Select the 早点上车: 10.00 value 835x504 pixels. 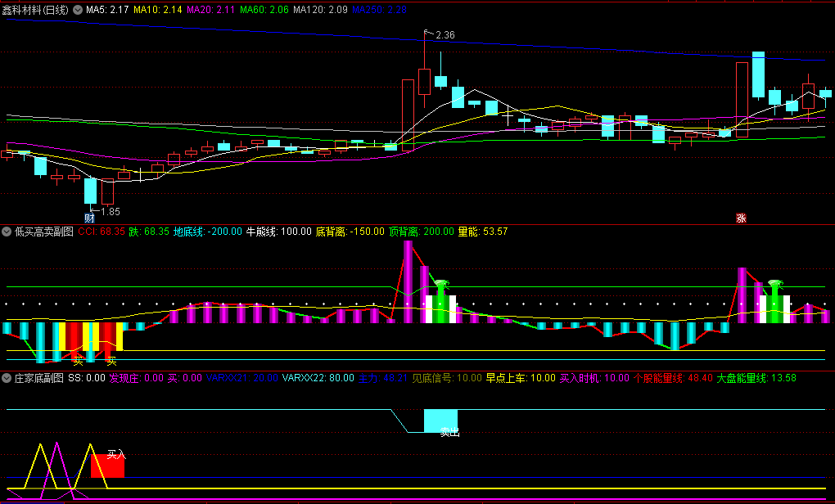(521, 378)
